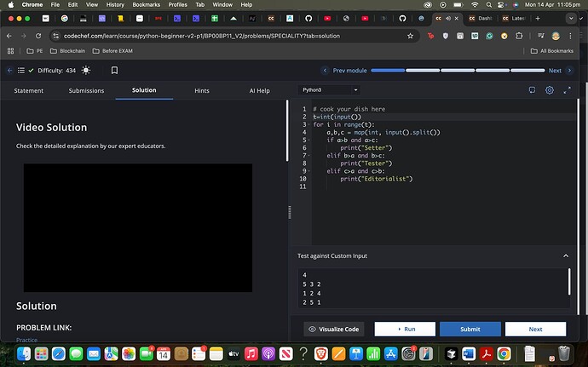The height and width of the screenshot is (367, 588).
Task: Go back with the left arrow beside the list icon
Action: tap(9, 70)
